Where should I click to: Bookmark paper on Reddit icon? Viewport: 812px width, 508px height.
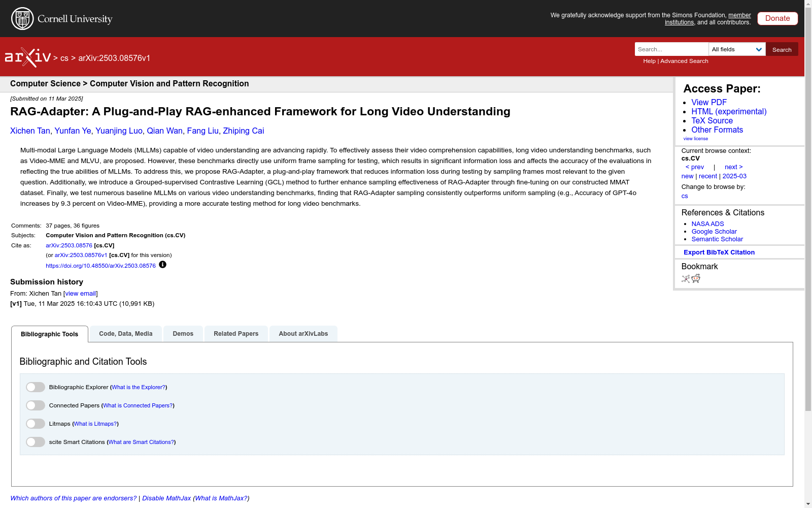(696, 278)
